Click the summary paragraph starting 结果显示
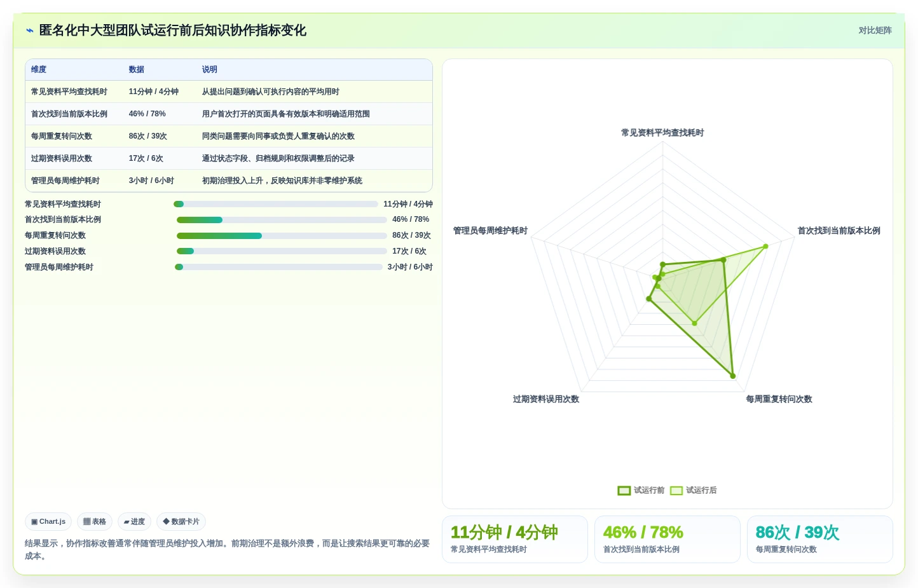918x588 pixels. [x=228, y=550]
